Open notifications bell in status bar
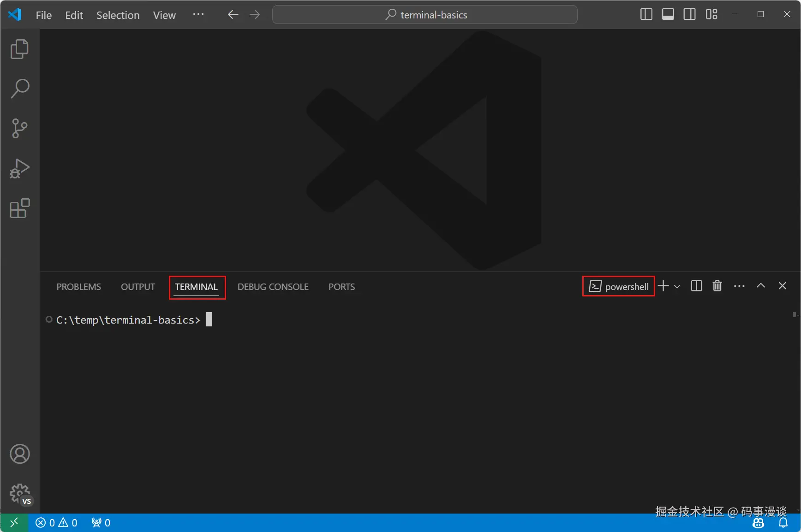The image size is (801, 532). click(x=783, y=523)
